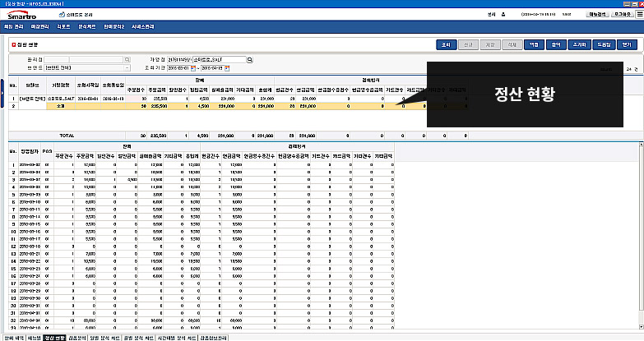This screenshot has height=341, width=644.
Task: Click the end date input field
Action: [212, 68]
